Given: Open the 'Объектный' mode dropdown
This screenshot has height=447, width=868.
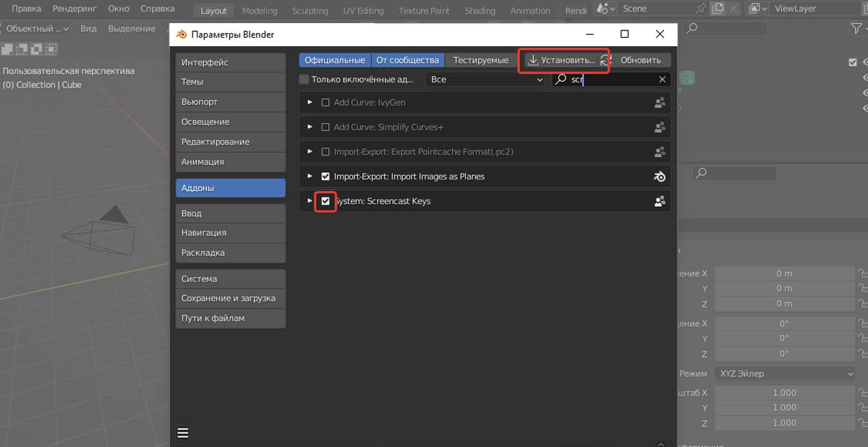Looking at the screenshot, I should (36, 28).
